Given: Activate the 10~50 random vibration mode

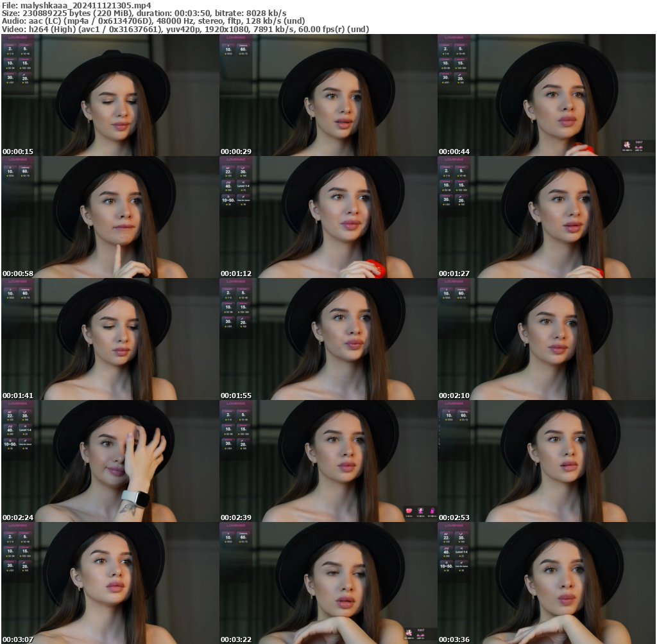Looking at the screenshot, I should coord(228,200).
